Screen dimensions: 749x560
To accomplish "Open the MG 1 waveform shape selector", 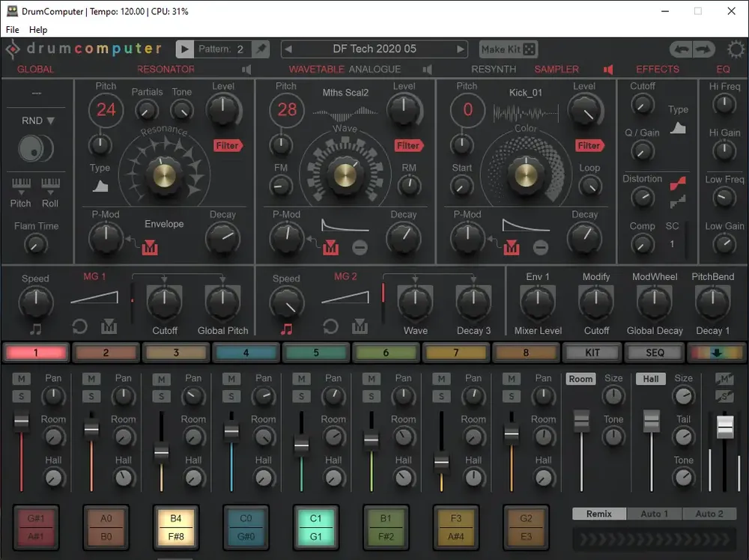I will [x=94, y=297].
